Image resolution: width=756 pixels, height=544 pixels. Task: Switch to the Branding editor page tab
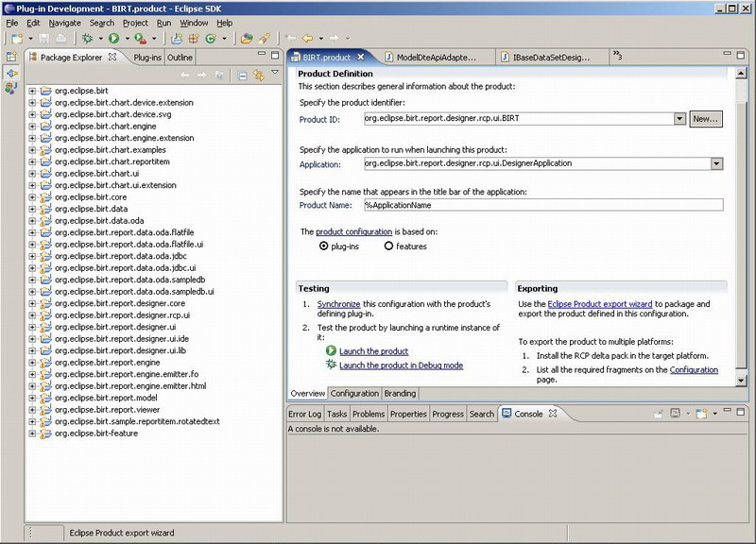point(400,393)
